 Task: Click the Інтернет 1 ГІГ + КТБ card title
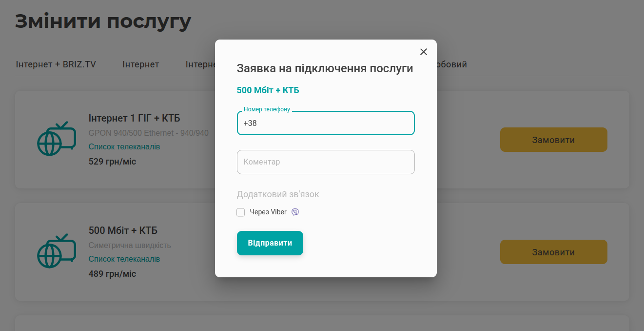(135, 118)
